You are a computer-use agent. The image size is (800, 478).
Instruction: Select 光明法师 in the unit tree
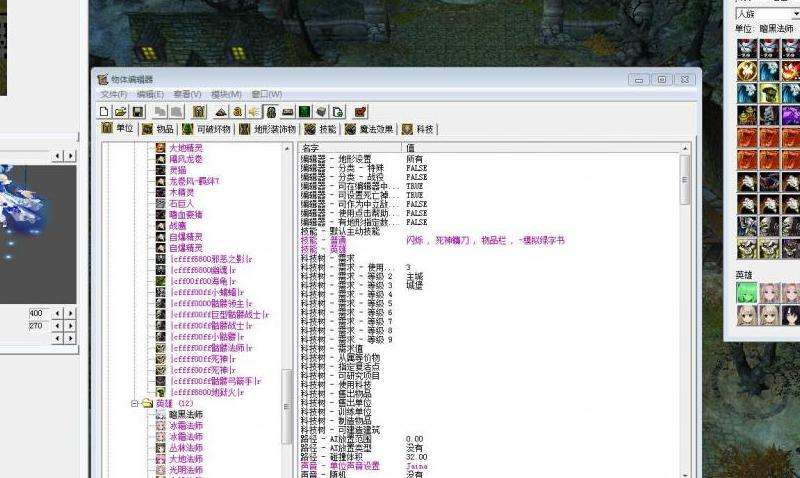click(x=186, y=470)
